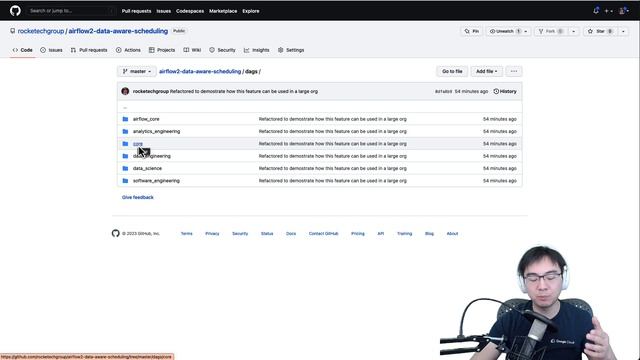Image resolution: width=640 pixels, height=360 pixels.
Task: Click the Unwatch button
Action: (x=504, y=31)
